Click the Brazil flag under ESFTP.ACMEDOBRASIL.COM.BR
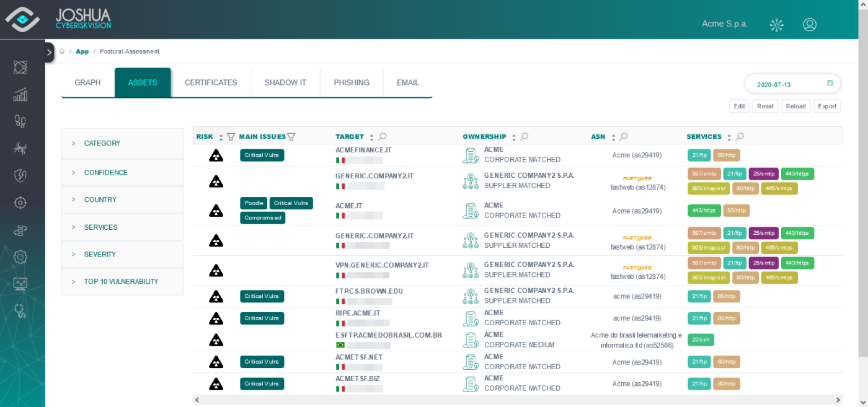The height and width of the screenshot is (407, 868). pos(340,345)
